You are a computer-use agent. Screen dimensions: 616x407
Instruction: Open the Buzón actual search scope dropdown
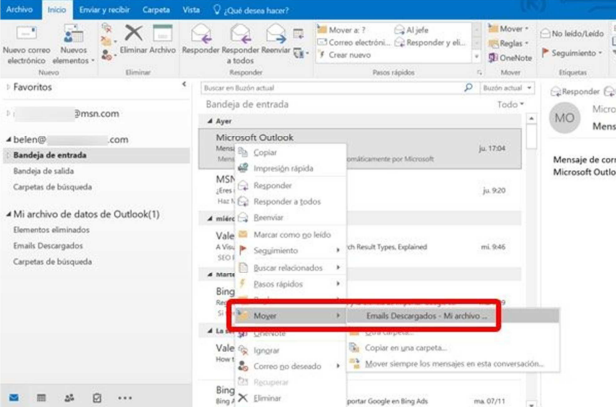pos(502,88)
